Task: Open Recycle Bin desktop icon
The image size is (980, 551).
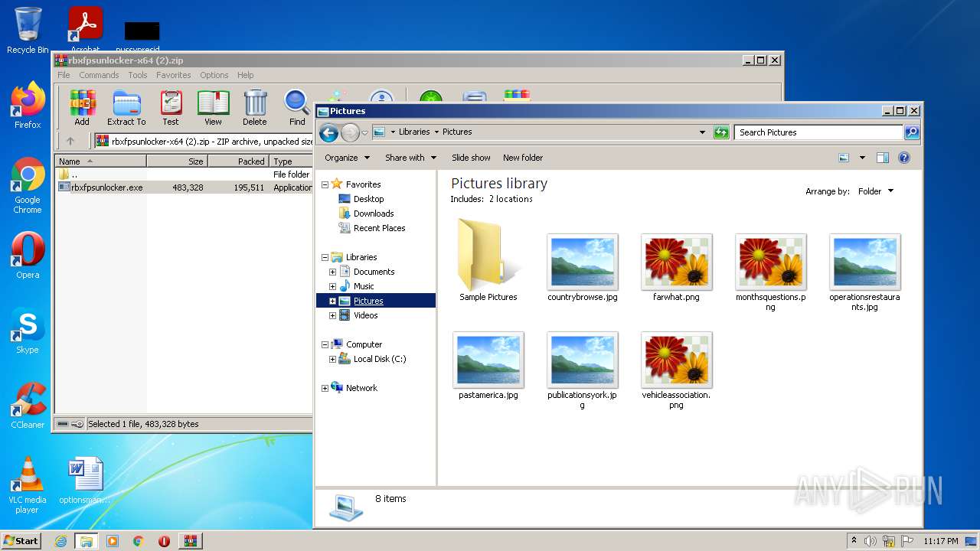Action: tap(28, 31)
